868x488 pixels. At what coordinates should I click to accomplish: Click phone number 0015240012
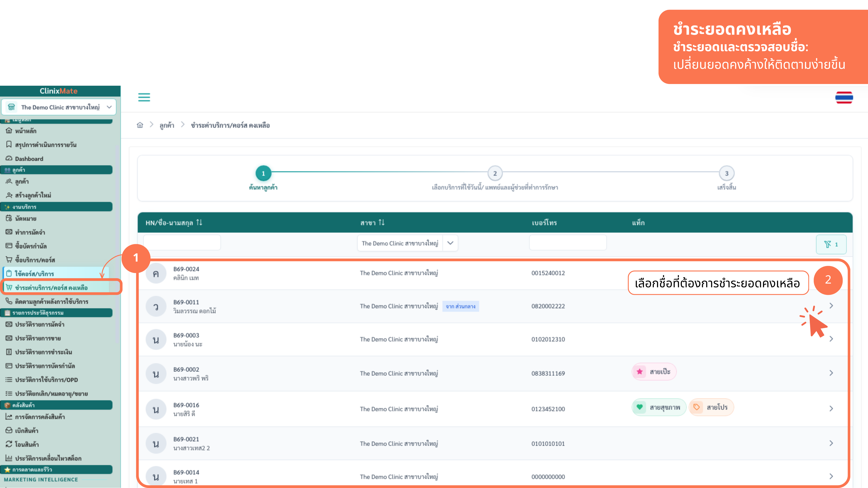(x=548, y=273)
